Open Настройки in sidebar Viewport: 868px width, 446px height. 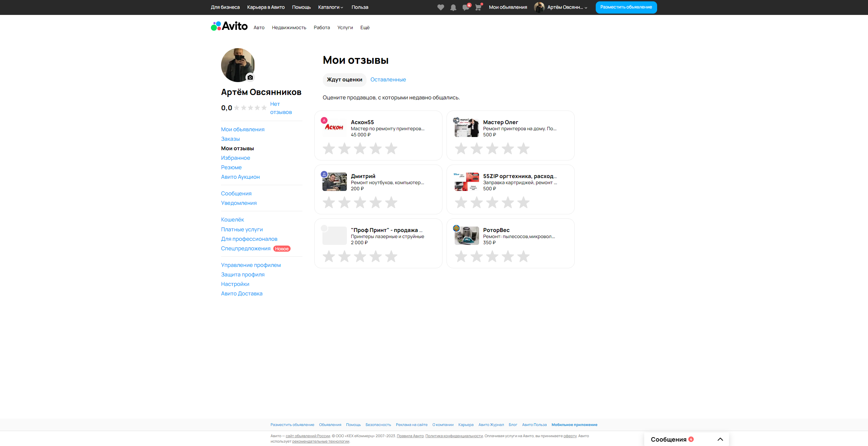coord(235,284)
